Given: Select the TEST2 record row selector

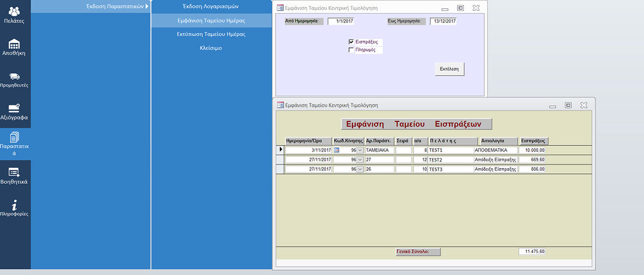Looking at the screenshot, I should click(x=280, y=160).
